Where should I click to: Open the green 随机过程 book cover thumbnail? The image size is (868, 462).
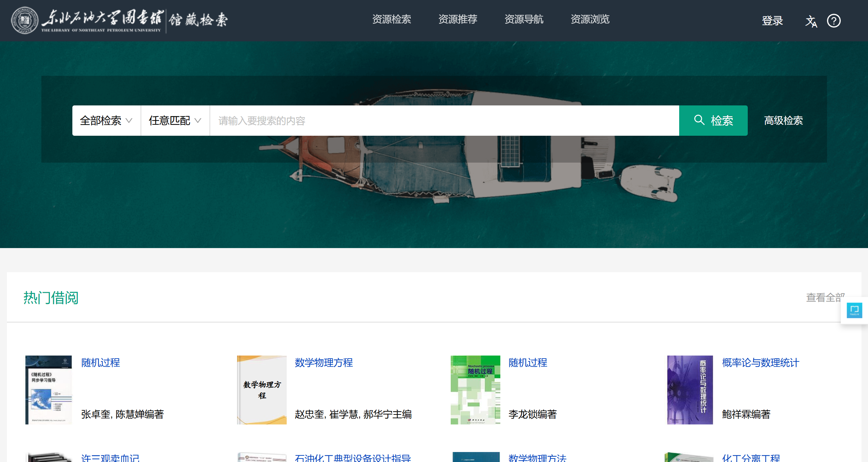pos(475,390)
